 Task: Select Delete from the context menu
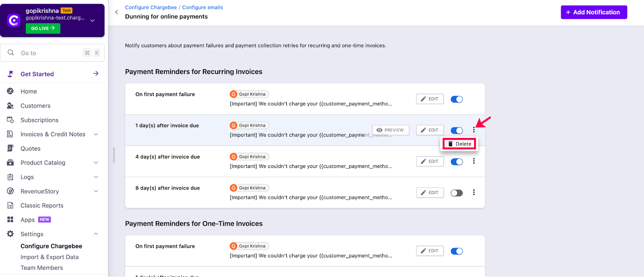click(x=459, y=144)
